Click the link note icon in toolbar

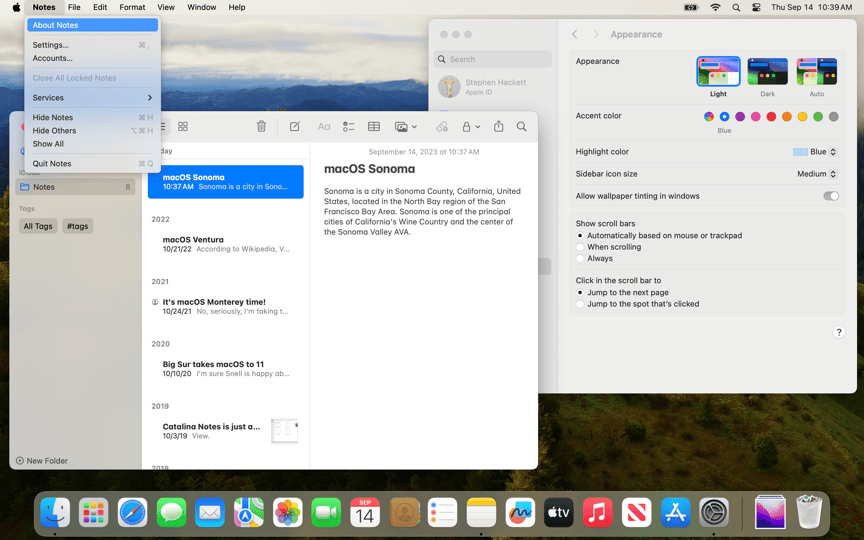pyautogui.click(x=442, y=127)
